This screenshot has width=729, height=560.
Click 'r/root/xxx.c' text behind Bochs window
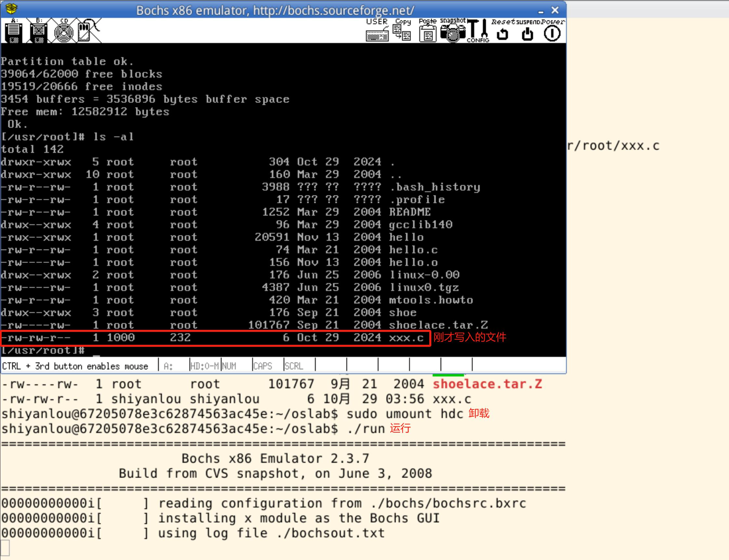pyautogui.click(x=613, y=146)
